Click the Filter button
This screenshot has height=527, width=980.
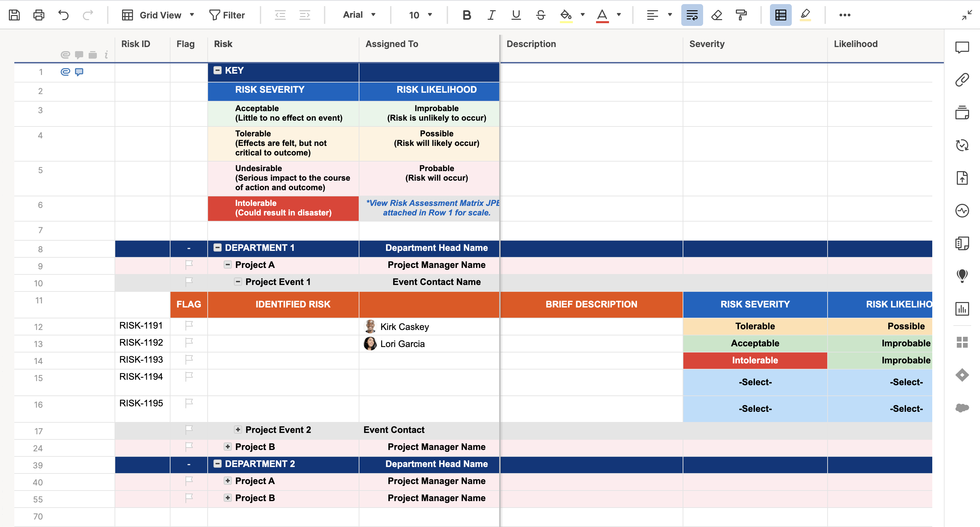tap(227, 15)
